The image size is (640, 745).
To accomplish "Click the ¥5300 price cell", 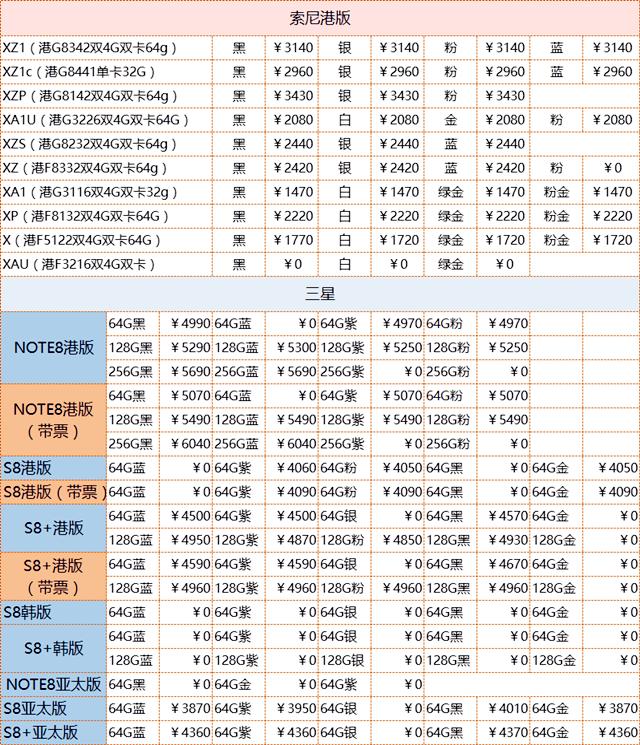I will [x=292, y=348].
